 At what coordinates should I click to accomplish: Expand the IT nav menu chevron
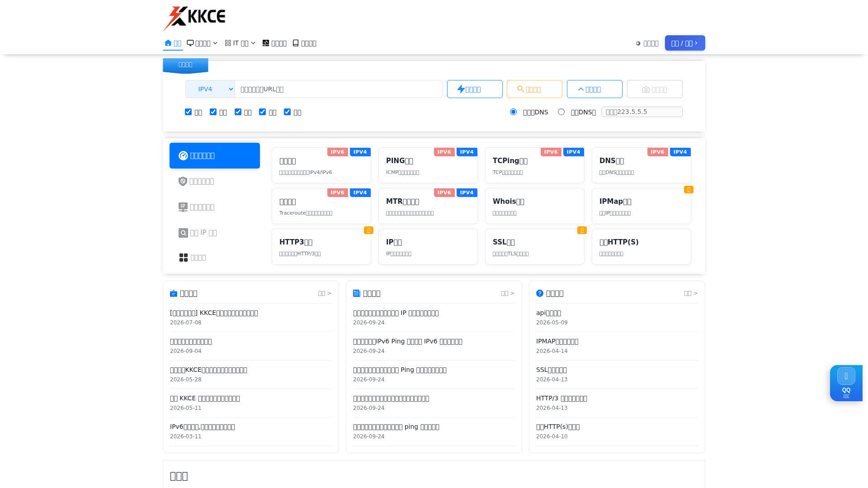(x=253, y=43)
